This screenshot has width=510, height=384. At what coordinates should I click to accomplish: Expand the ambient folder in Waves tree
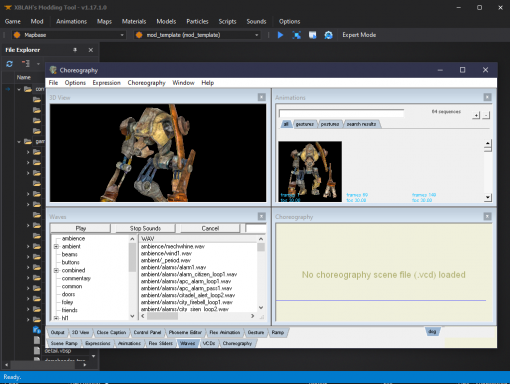click(56, 247)
